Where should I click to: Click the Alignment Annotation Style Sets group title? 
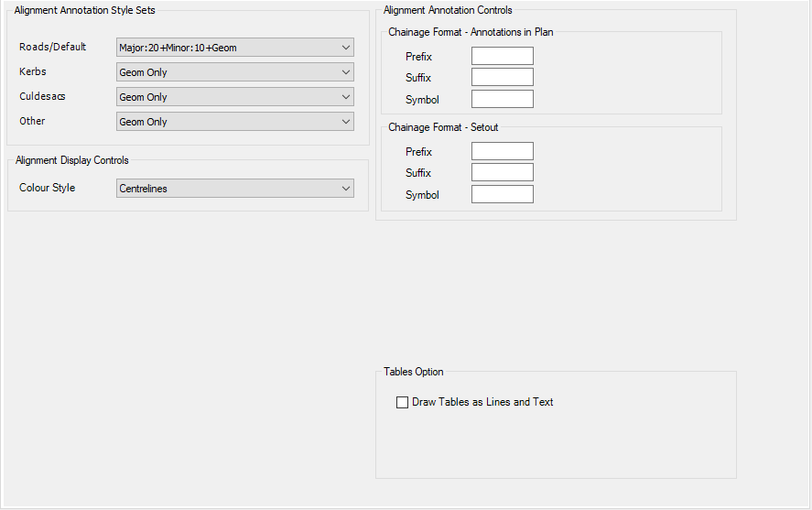point(84,10)
